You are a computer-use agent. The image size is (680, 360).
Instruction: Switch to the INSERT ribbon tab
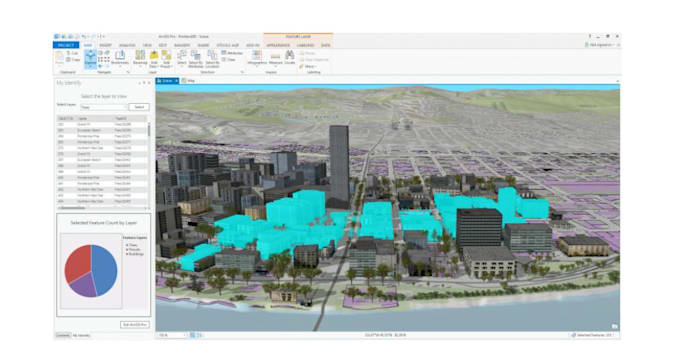coord(105,45)
